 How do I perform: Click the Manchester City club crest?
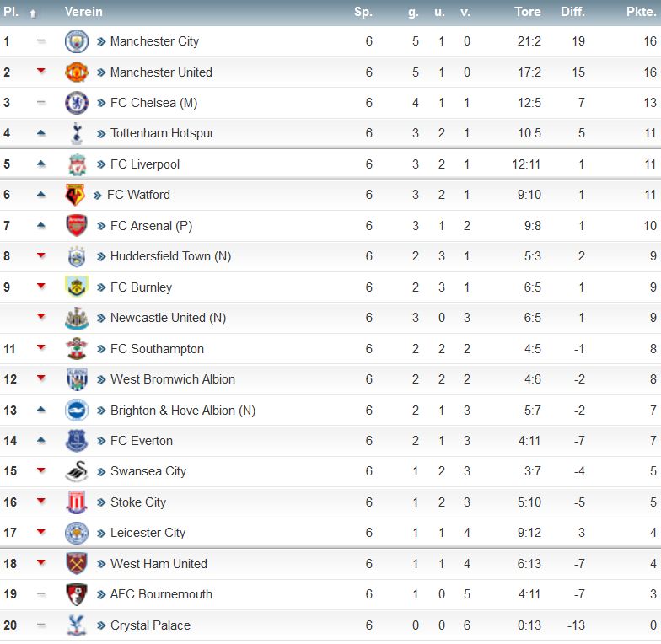(x=76, y=41)
